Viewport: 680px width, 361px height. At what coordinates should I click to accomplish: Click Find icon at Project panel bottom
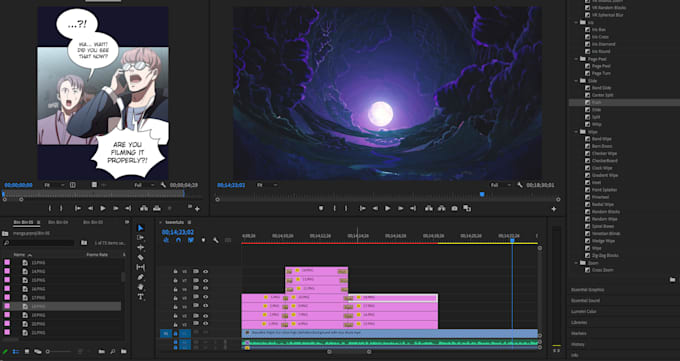click(x=112, y=351)
